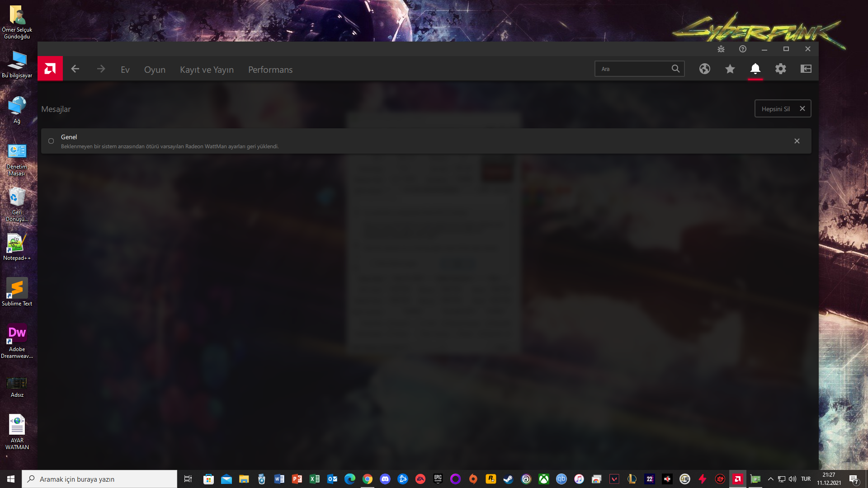Viewport: 868px width, 488px height.
Task: Open the Kayıt ve Yayın tab
Action: pos(207,70)
